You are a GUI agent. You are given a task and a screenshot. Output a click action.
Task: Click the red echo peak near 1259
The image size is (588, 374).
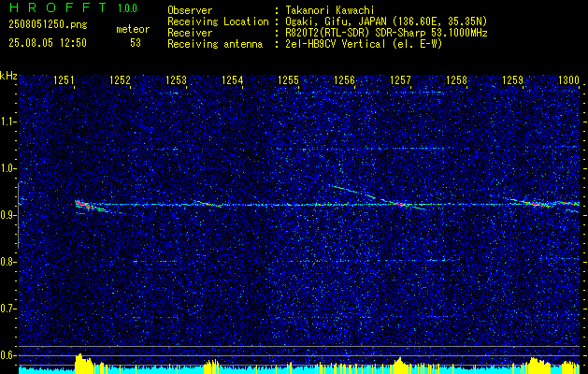click(x=537, y=204)
